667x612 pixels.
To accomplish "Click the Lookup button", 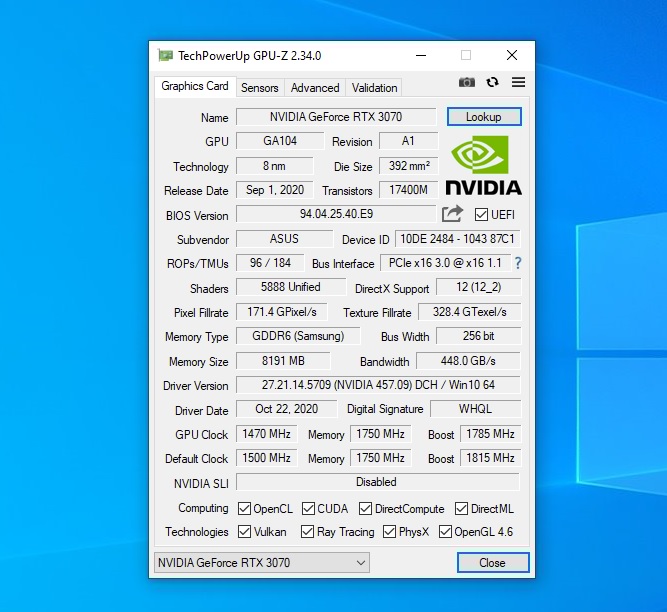I will pyautogui.click(x=484, y=117).
